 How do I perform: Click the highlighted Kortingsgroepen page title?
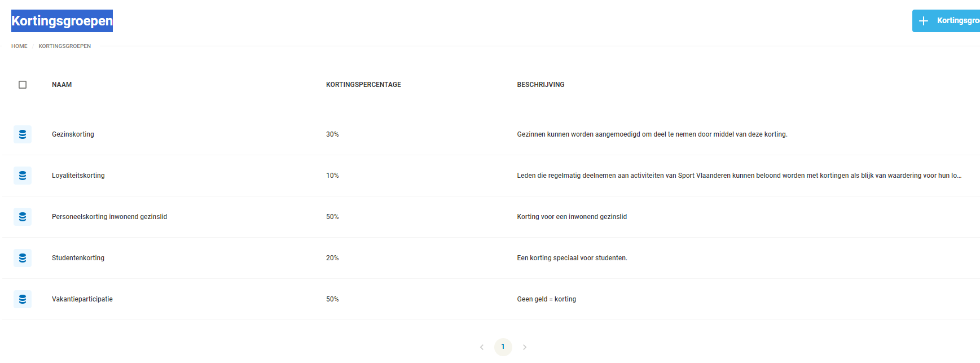[62, 21]
